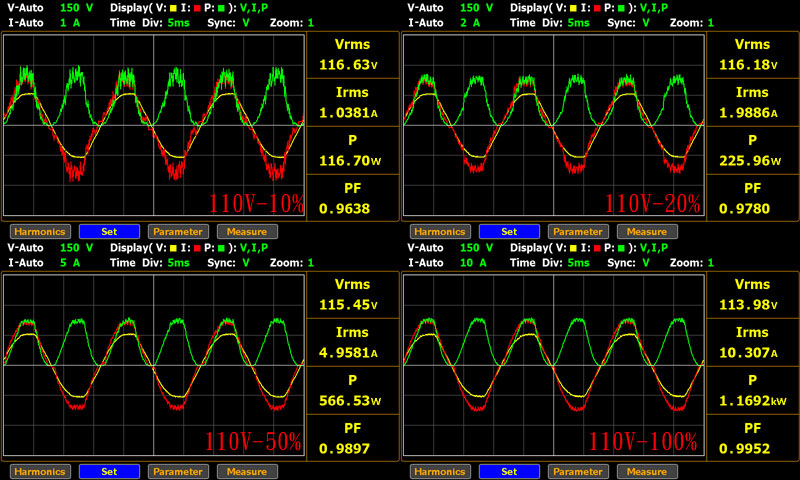Open Harmonics in the 110V-100% panel
The image size is (800, 480).
click(440, 471)
